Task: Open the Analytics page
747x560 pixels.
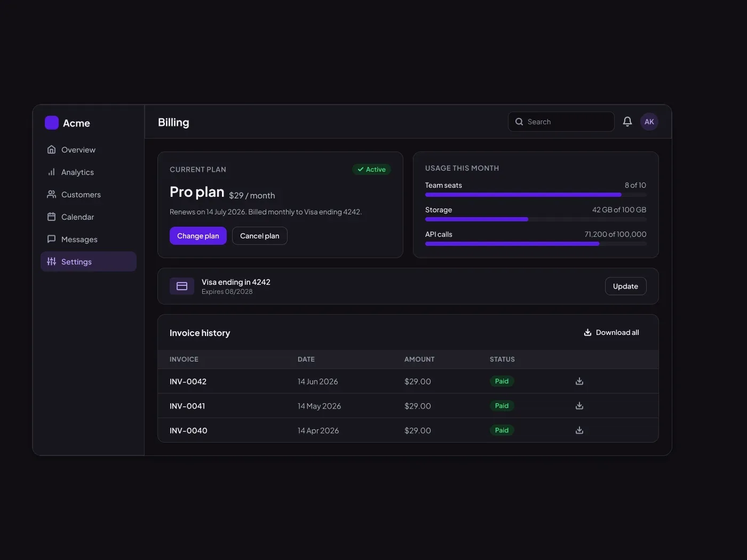Action: click(89, 172)
